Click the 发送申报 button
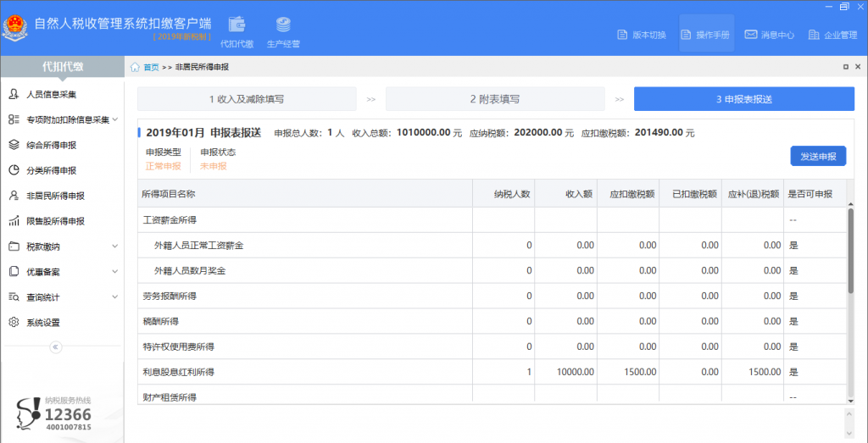Screen dimensions: 868x443 (818, 156)
